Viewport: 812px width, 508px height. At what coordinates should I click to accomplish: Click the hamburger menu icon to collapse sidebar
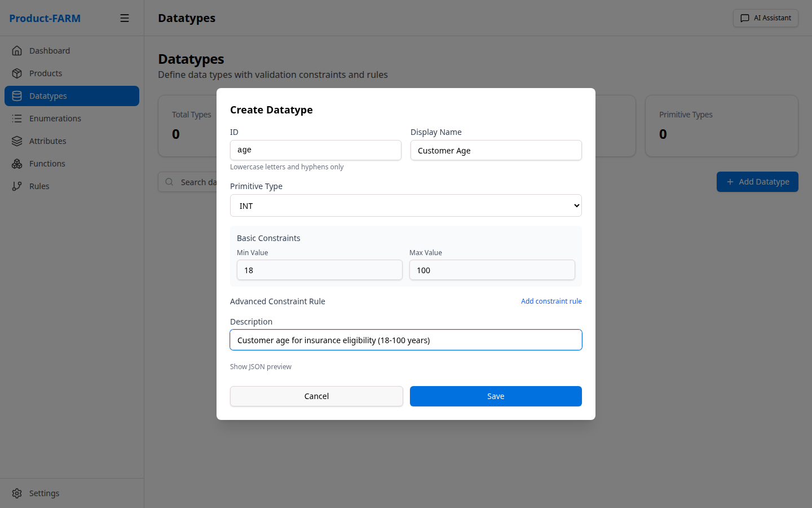pyautogui.click(x=125, y=18)
